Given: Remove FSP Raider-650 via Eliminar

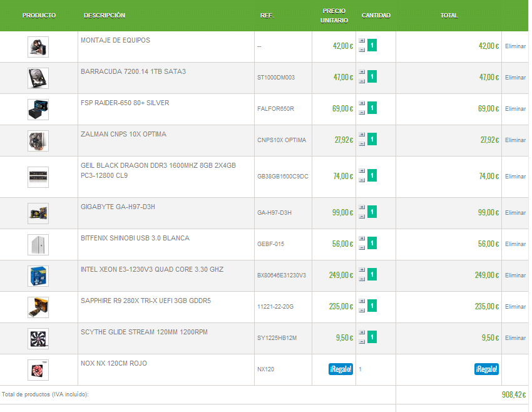Looking at the screenshot, I should point(515,108).
